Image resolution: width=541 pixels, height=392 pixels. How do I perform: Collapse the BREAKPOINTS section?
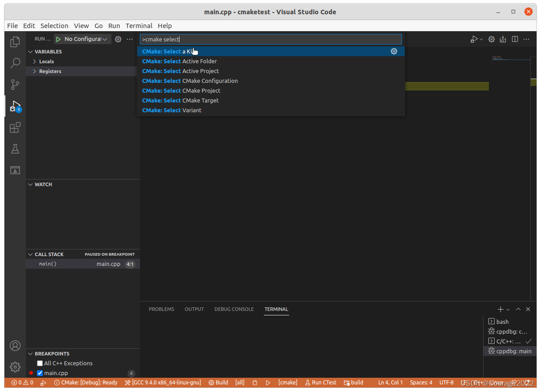coord(83,354)
